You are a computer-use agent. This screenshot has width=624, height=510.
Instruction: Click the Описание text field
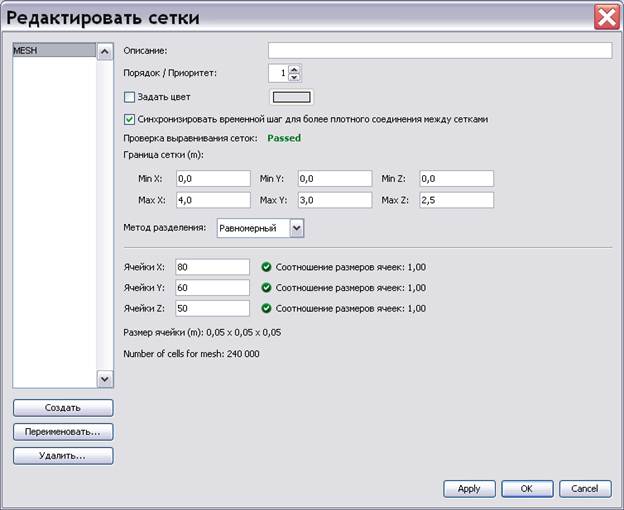(x=440, y=51)
